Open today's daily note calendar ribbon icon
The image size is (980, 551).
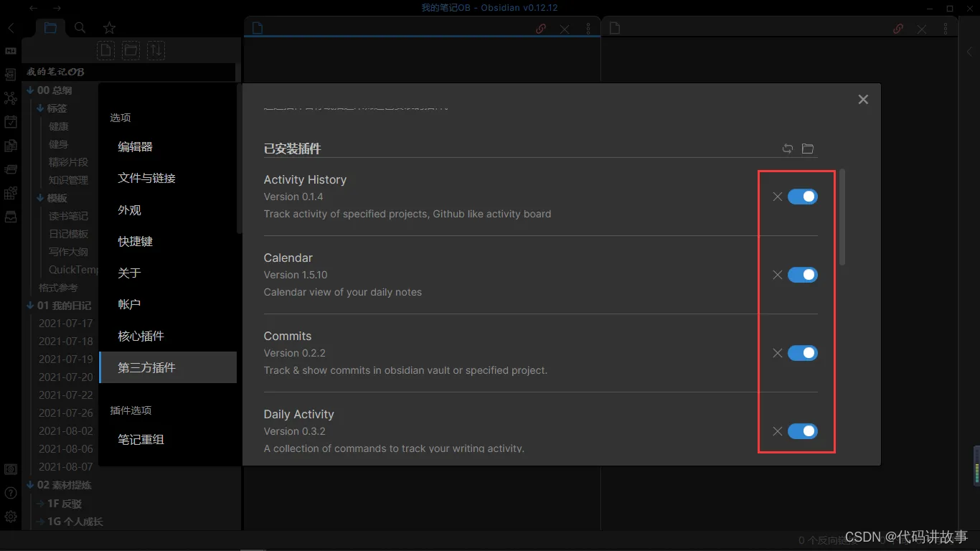point(11,122)
